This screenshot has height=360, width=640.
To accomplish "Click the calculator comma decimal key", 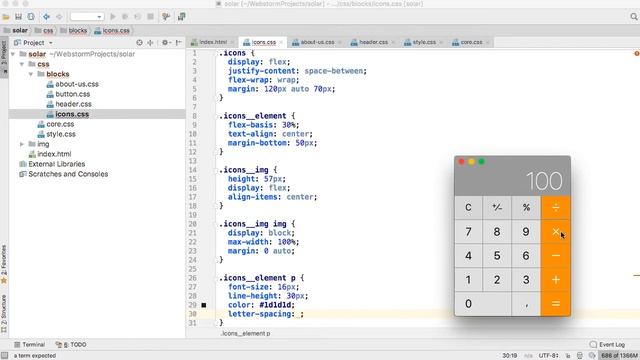I will [527, 304].
